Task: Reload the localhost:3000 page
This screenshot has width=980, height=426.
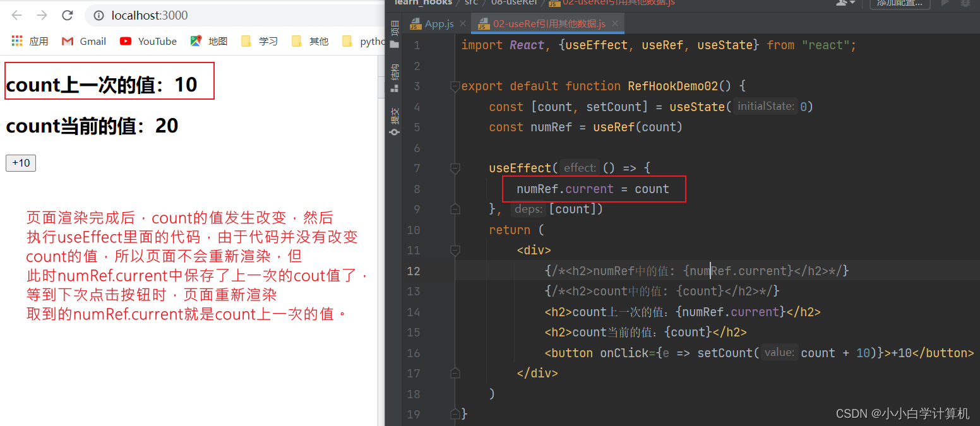Action: point(68,15)
